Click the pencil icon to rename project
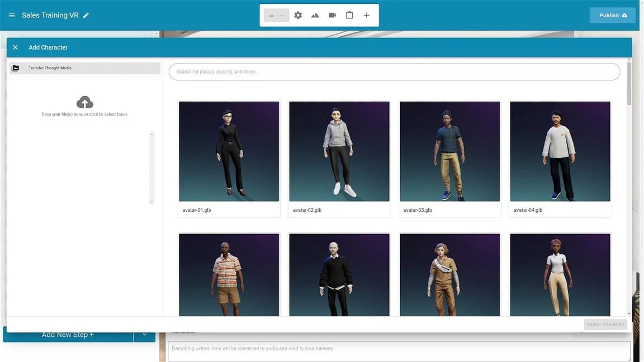The height and width of the screenshot is (362, 644). pos(86,16)
